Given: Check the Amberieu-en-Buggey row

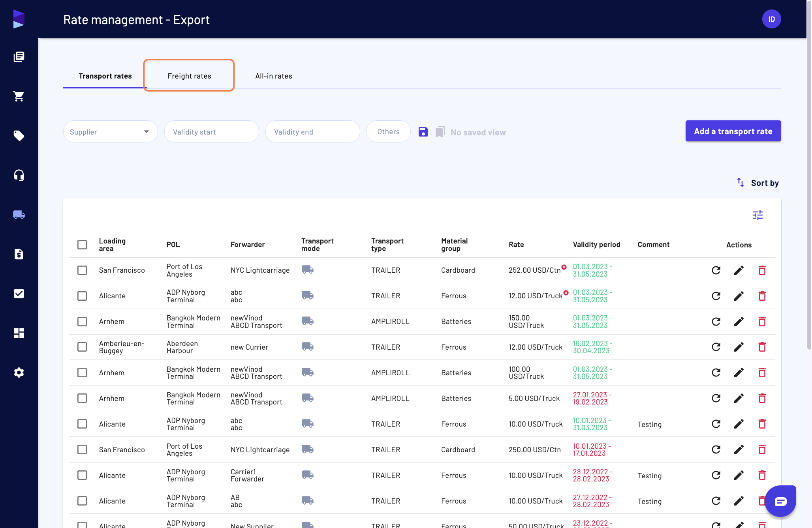Looking at the screenshot, I should [x=82, y=347].
